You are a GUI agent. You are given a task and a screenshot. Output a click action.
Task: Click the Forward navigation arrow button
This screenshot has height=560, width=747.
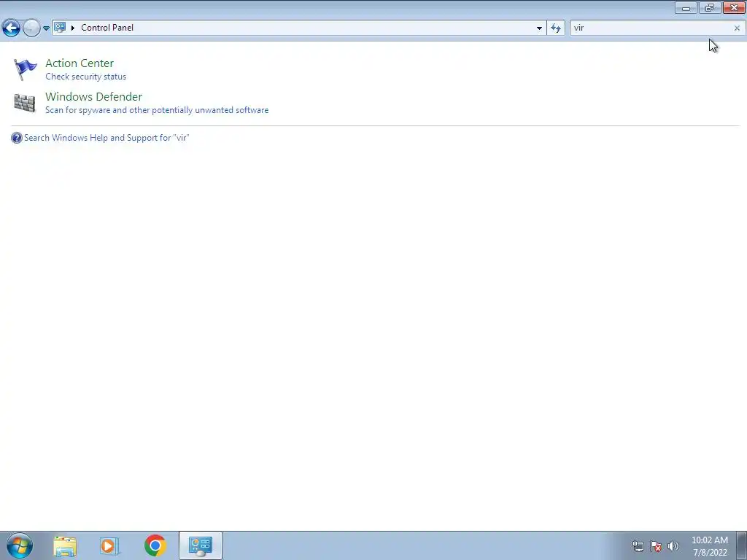tap(31, 28)
